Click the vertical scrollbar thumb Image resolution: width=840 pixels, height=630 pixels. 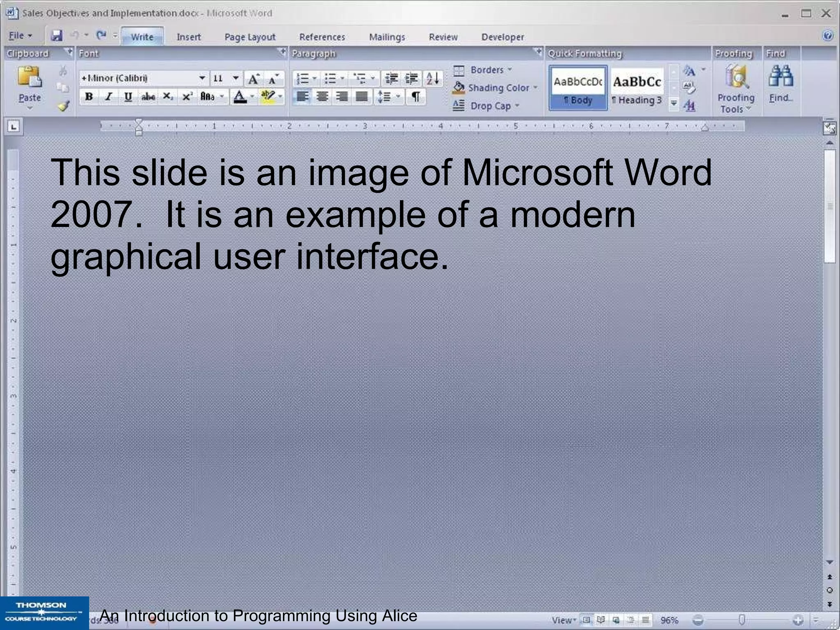(x=830, y=206)
